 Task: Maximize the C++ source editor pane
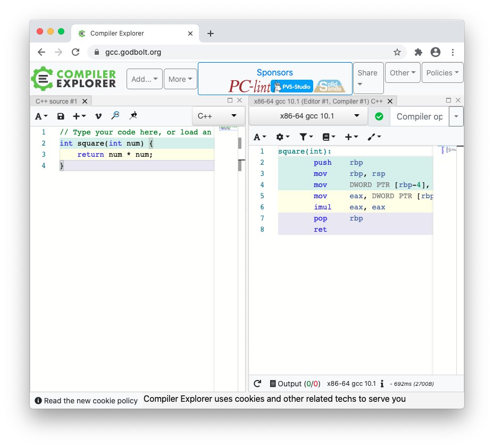(x=230, y=100)
